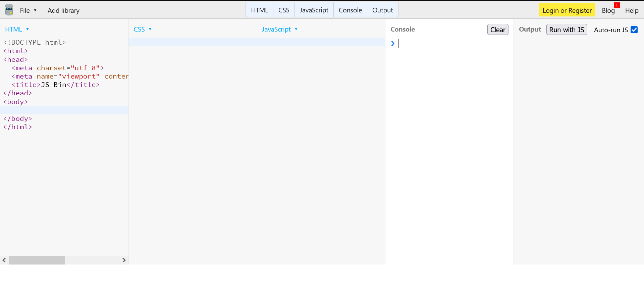Click the red Blog notification badge
Screen dimensions: 644x286
617,5
